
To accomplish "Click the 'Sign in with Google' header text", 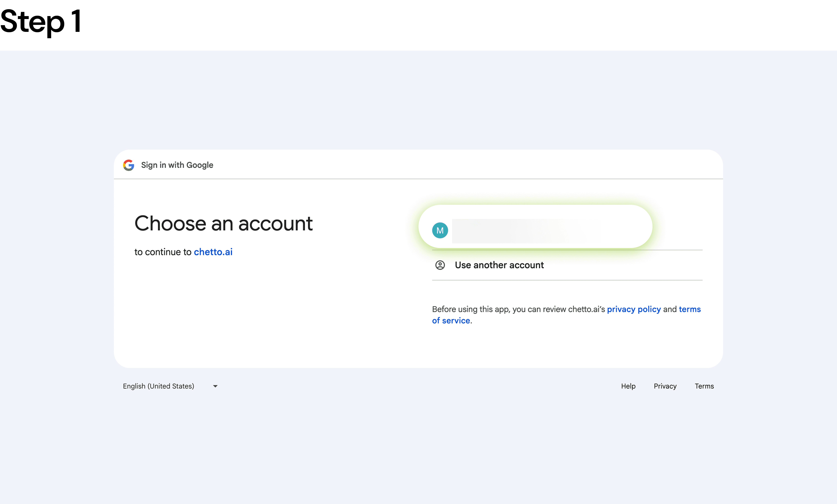I will [x=177, y=165].
